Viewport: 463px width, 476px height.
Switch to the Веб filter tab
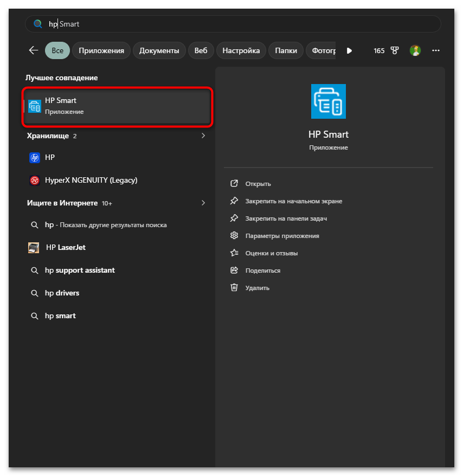[201, 50]
